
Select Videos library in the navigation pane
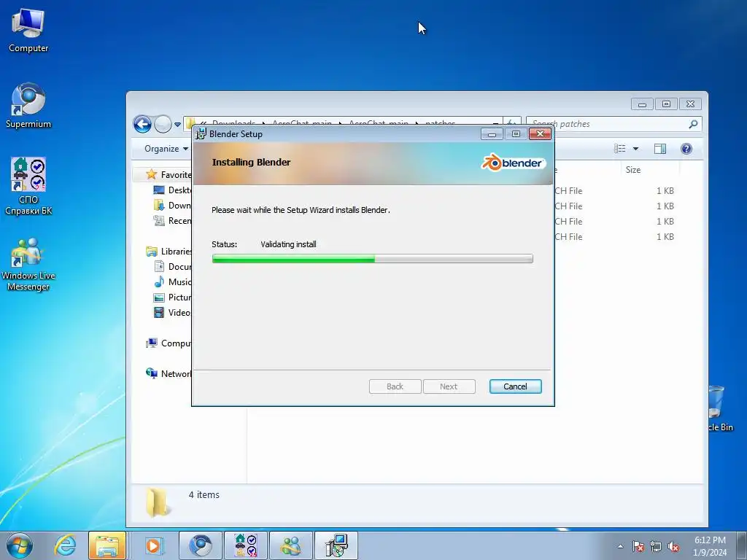point(172,313)
